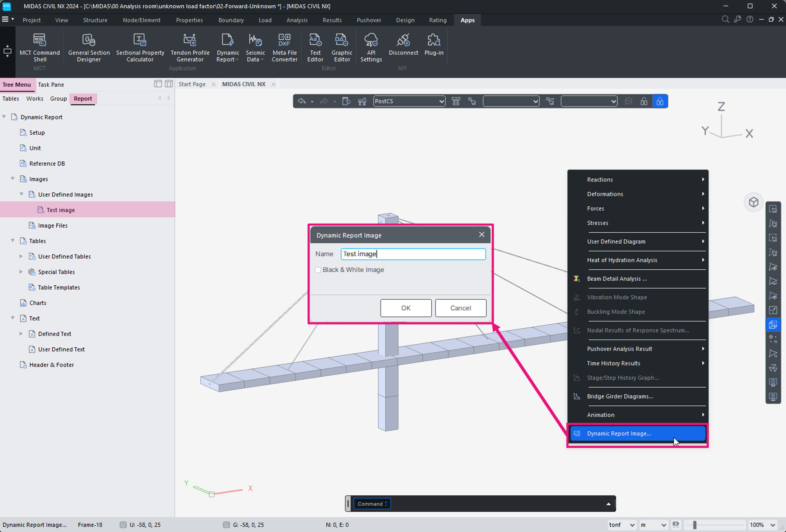
Task: Open the Plug-in tool
Action: pyautogui.click(x=434, y=45)
